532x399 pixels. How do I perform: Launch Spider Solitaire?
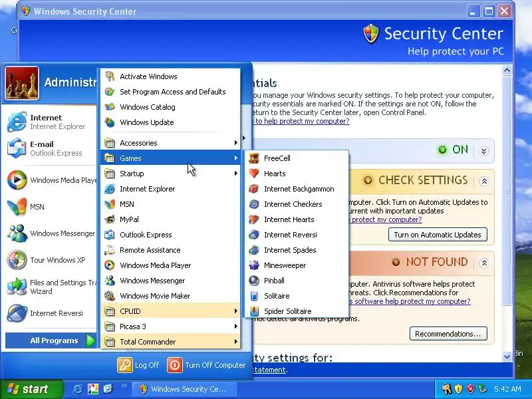[296, 311]
